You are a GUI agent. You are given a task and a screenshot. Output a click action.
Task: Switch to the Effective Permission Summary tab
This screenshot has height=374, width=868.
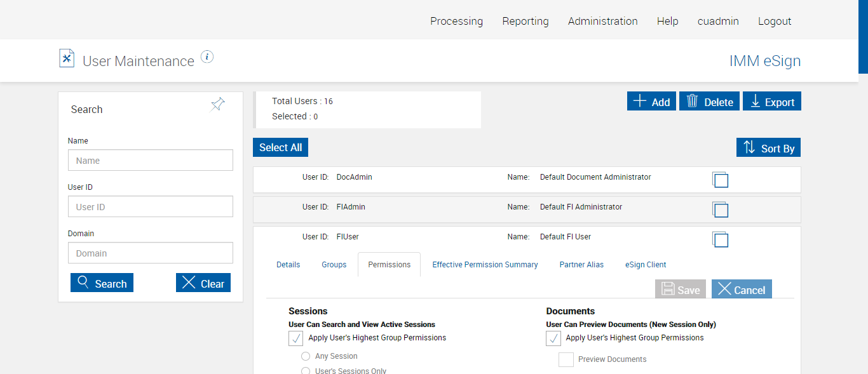point(485,265)
